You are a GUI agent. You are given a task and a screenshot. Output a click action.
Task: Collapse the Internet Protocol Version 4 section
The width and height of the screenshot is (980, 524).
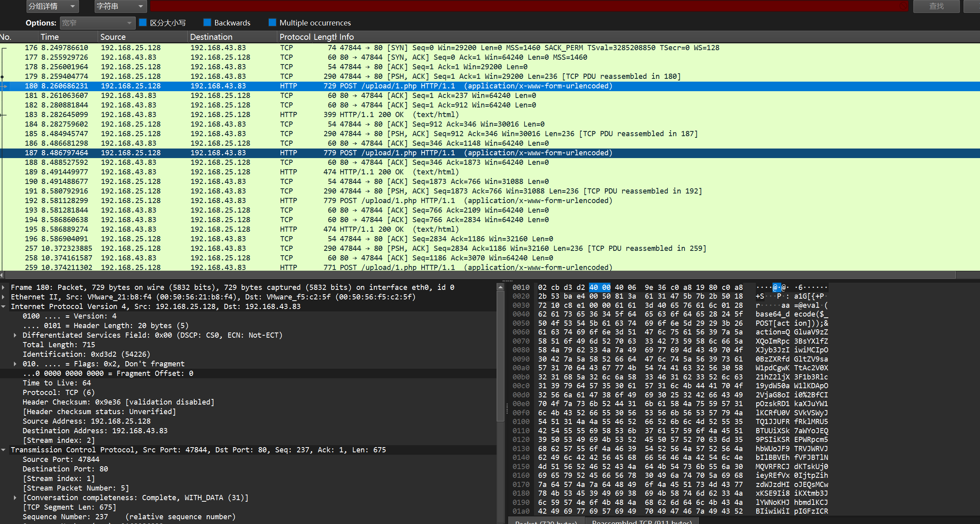pyautogui.click(x=4, y=307)
